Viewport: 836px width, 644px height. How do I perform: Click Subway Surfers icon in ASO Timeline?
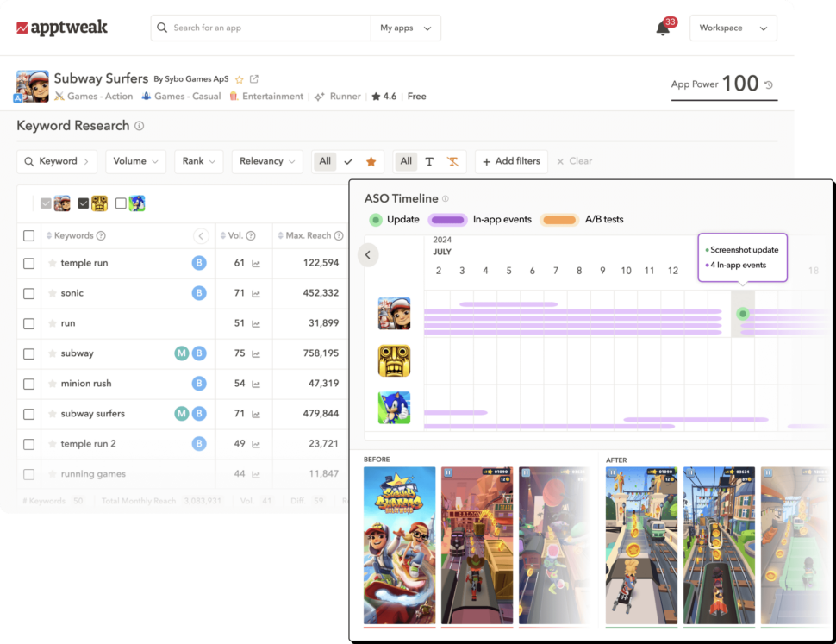click(x=394, y=314)
